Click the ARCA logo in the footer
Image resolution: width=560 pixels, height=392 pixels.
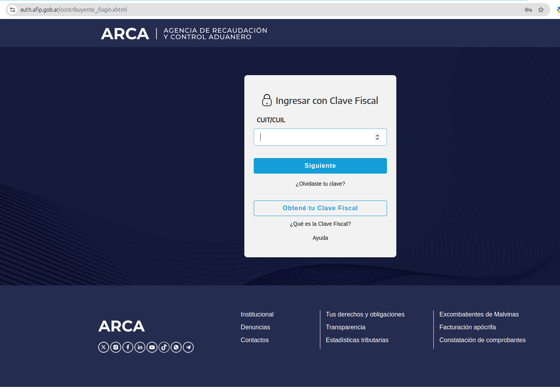[x=122, y=326]
